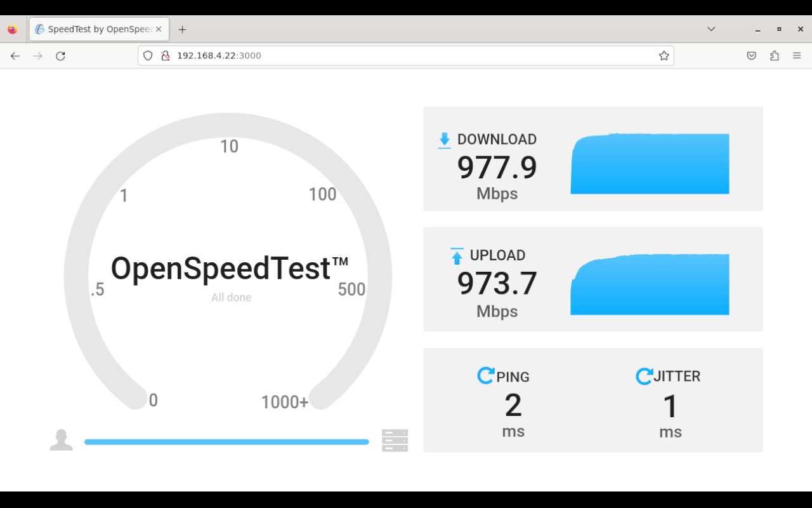The width and height of the screenshot is (812, 508).
Task: Click the server rack icon
Action: [395, 440]
